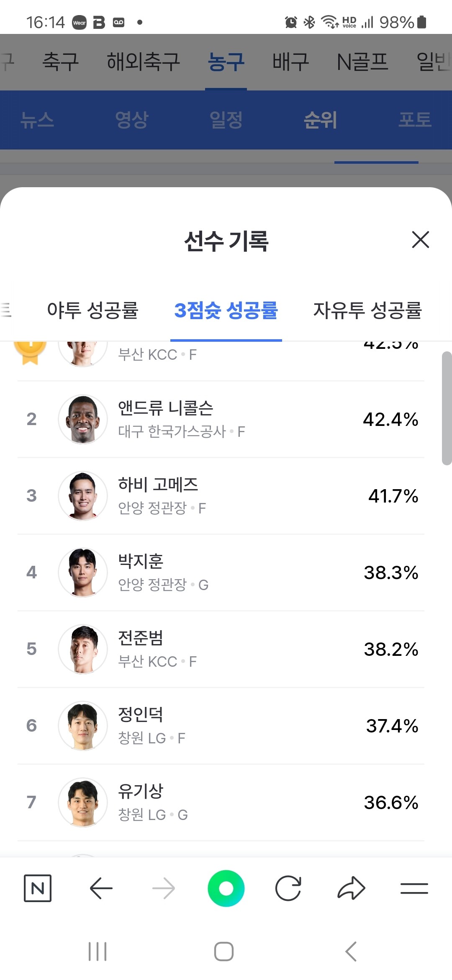Switch to 야투 성공률 tab
452x980 pixels.
click(92, 310)
